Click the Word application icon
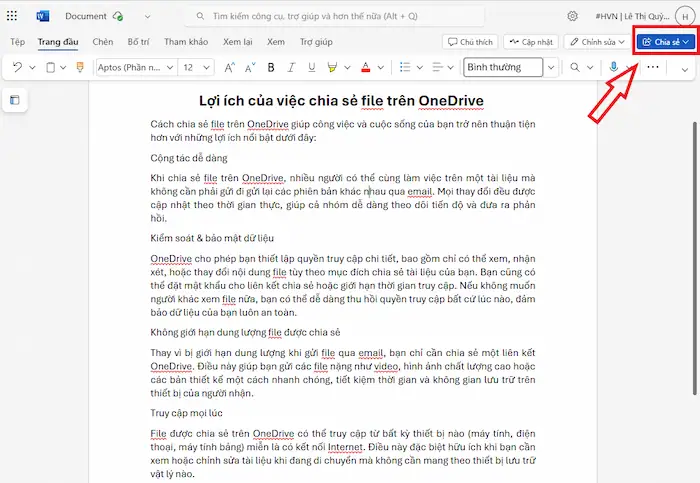Viewport: 700px width, 483px height. coord(42,16)
